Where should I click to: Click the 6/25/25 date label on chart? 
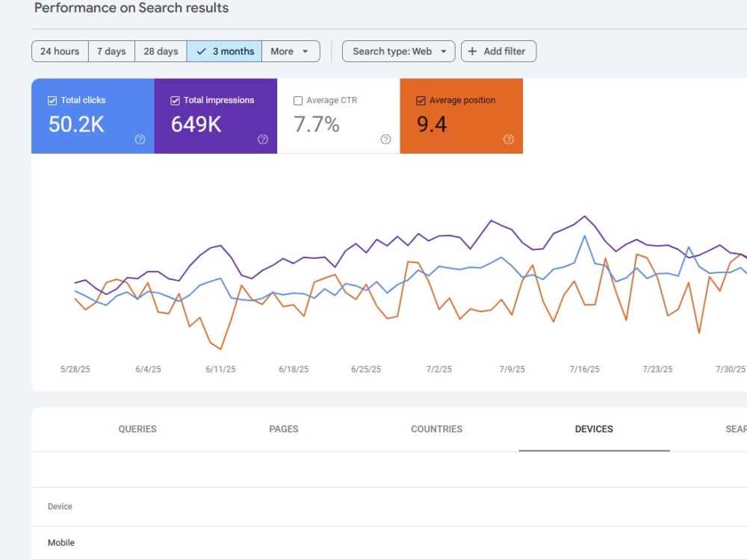(x=366, y=369)
